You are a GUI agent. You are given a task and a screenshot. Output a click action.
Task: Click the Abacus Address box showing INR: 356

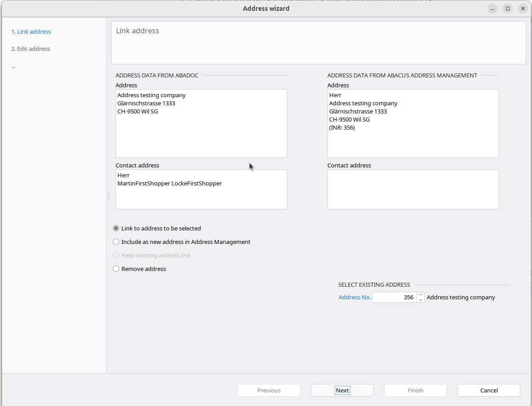click(x=413, y=123)
